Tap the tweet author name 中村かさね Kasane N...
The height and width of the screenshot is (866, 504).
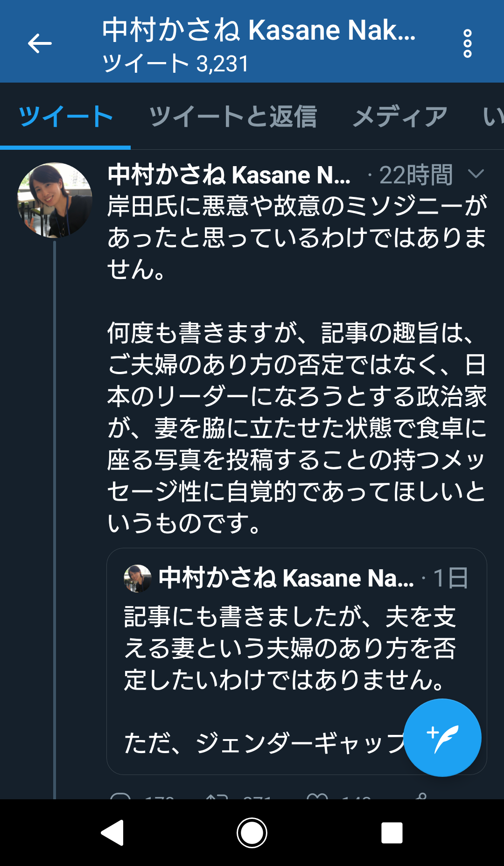(x=229, y=175)
